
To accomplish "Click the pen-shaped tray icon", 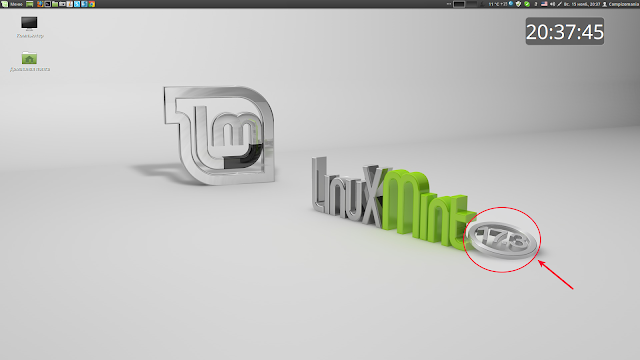I will pos(559,4).
